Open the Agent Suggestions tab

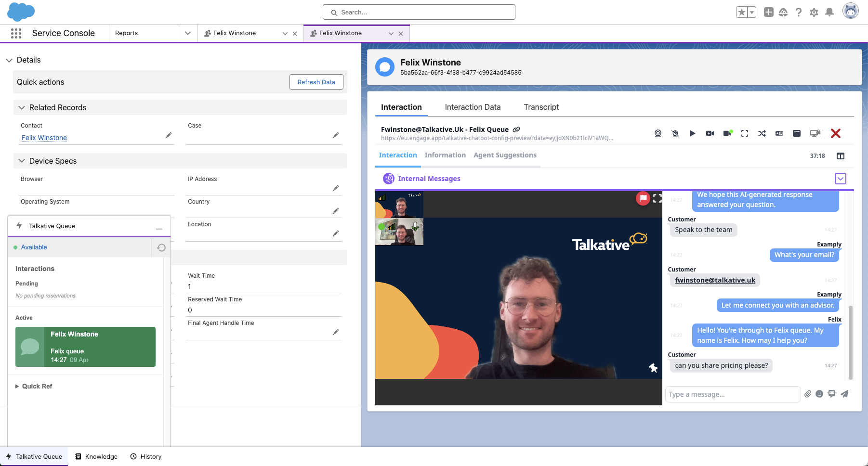pyautogui.click(x=505, y=155)
